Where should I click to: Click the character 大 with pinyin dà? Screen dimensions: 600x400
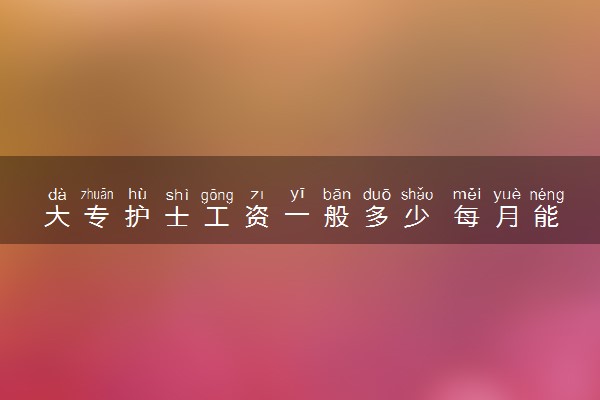tap(57, 217)
